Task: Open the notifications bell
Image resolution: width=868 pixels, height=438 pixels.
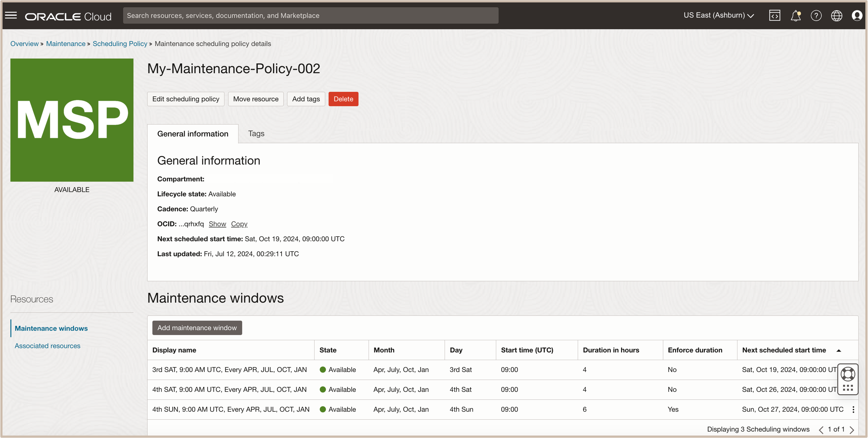Action: pos(795,15)
